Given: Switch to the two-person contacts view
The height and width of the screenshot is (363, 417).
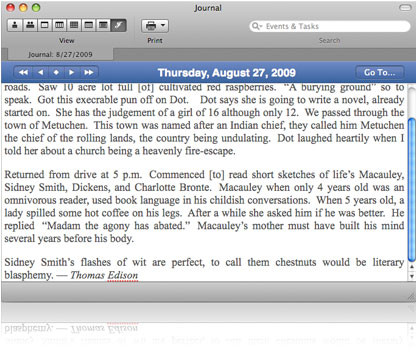Looking at the screenshot, I should click(x=30, y=25).
